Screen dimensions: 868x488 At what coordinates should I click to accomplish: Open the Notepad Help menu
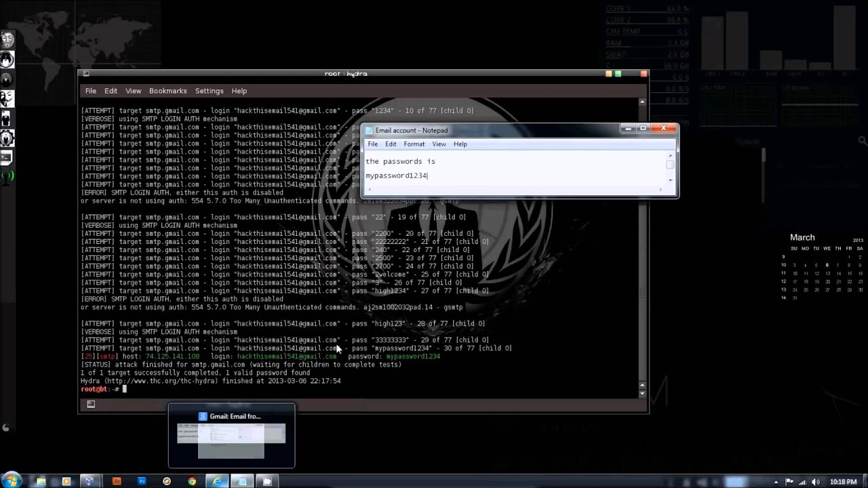click(x=460, y=144)
